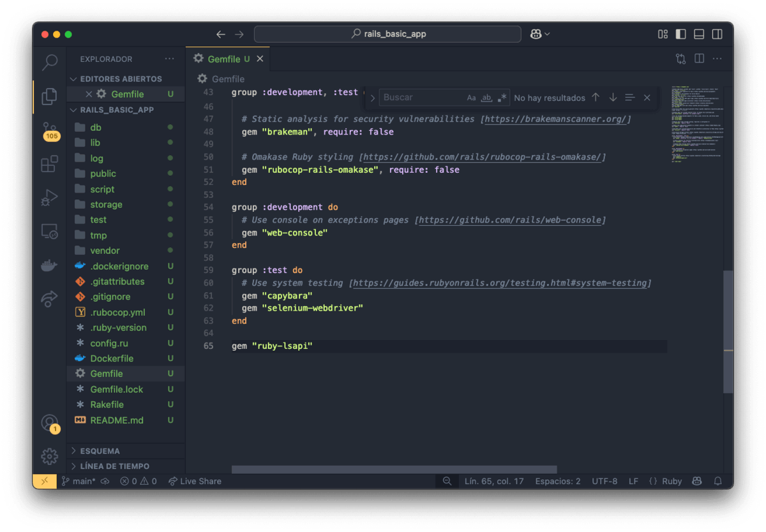Open Rakefile in explorer
Screen dimensions: 766x532
(x=126, y=404)
